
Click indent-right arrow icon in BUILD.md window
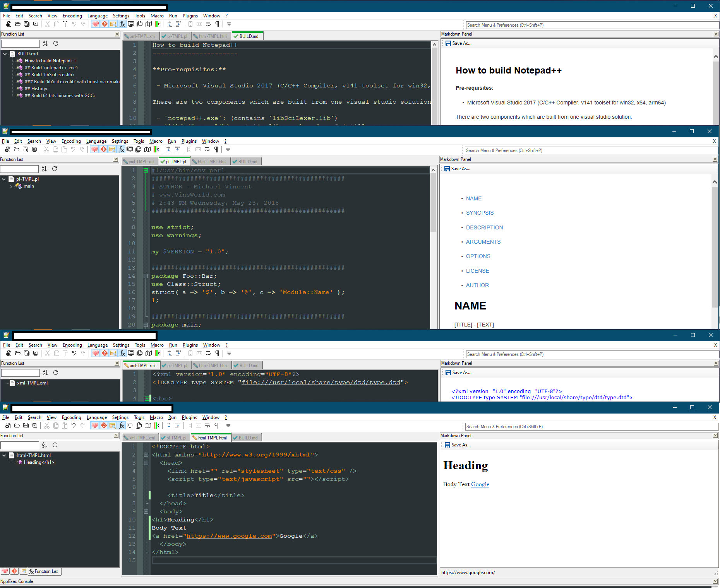pos(170,24)
